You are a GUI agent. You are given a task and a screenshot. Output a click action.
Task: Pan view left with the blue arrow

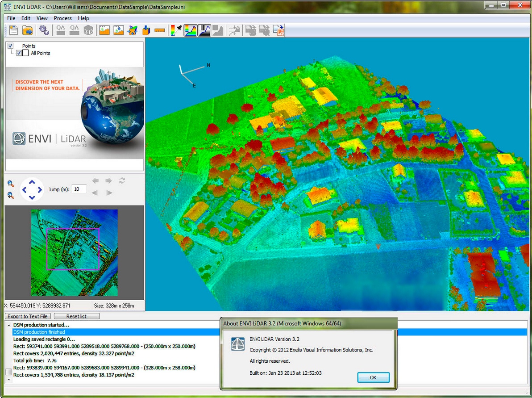coord(24,190)
